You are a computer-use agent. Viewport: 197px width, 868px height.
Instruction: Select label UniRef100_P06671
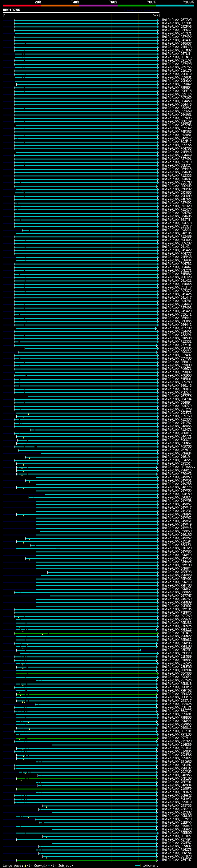pos(177,369)
